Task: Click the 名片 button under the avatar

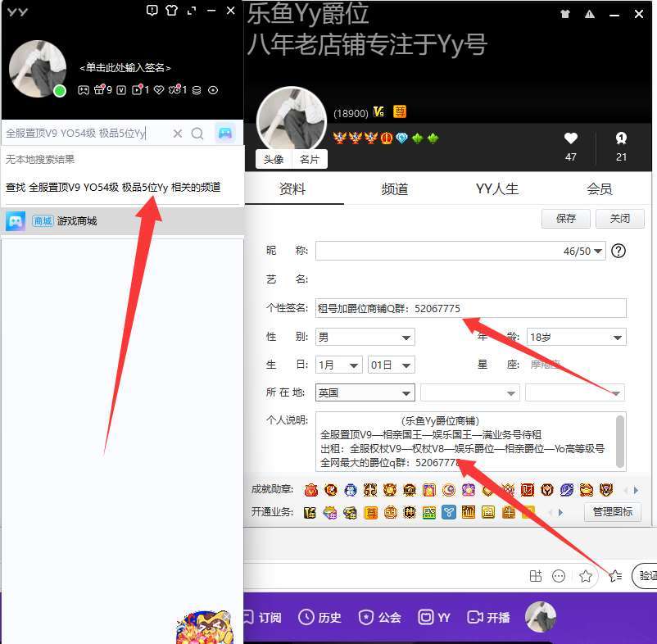Action: (x=310, y=160)
